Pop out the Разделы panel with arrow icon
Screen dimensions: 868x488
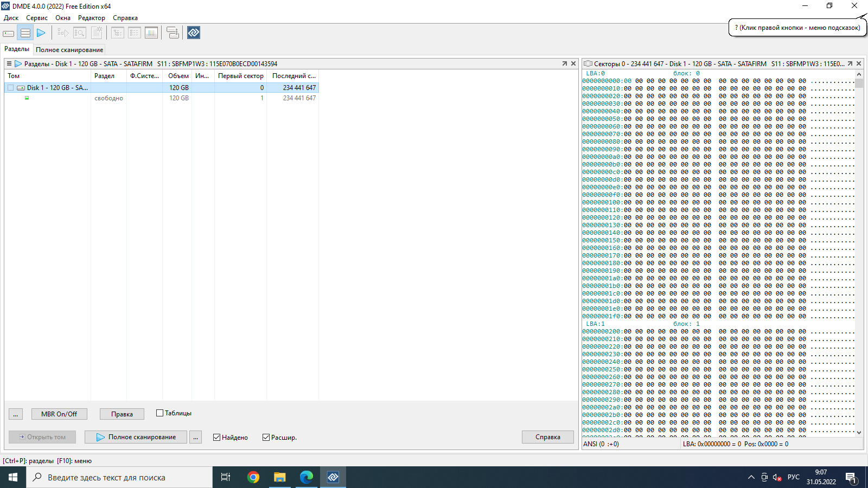point(564,64)
